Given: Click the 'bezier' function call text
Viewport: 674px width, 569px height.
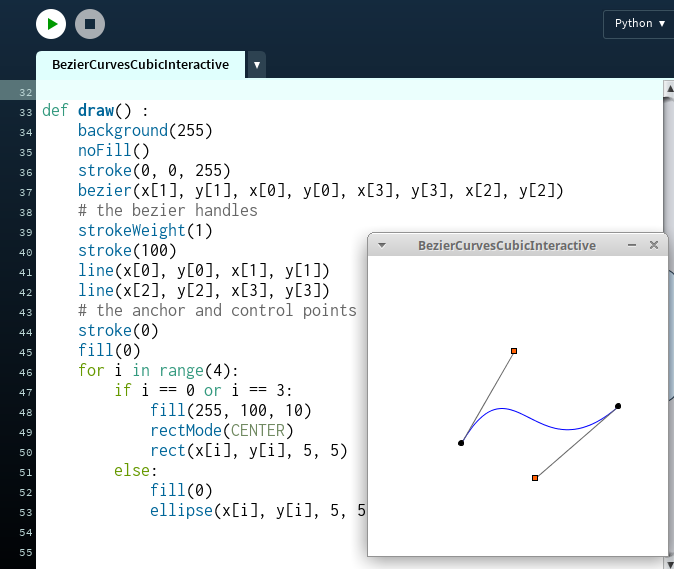Looking at the screenshot, I should [104, 190].
